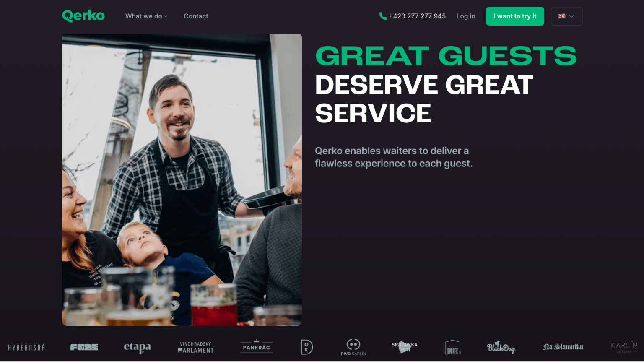644x364 pixels.
Task: Click the Na Slamníku logo
Action: pyautogui.click(x=563, y=347)
